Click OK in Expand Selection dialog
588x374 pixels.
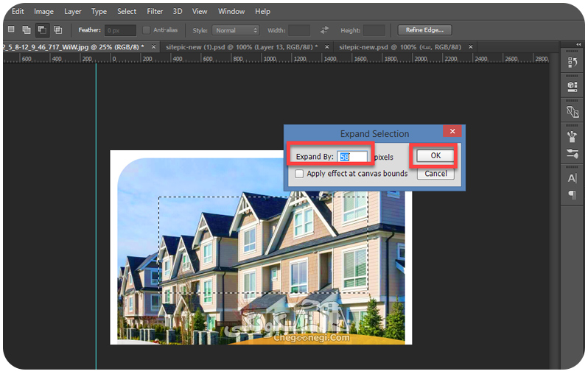pos(435,156)
